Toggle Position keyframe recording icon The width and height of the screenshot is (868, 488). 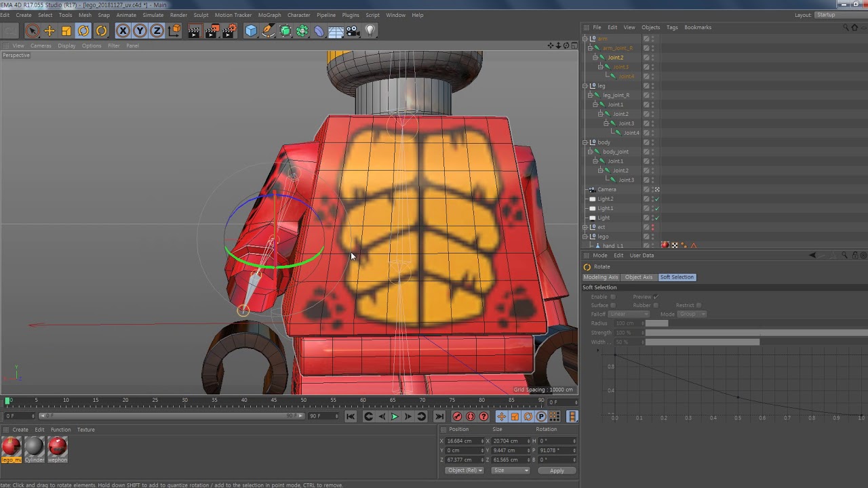[x=502, y=416]
